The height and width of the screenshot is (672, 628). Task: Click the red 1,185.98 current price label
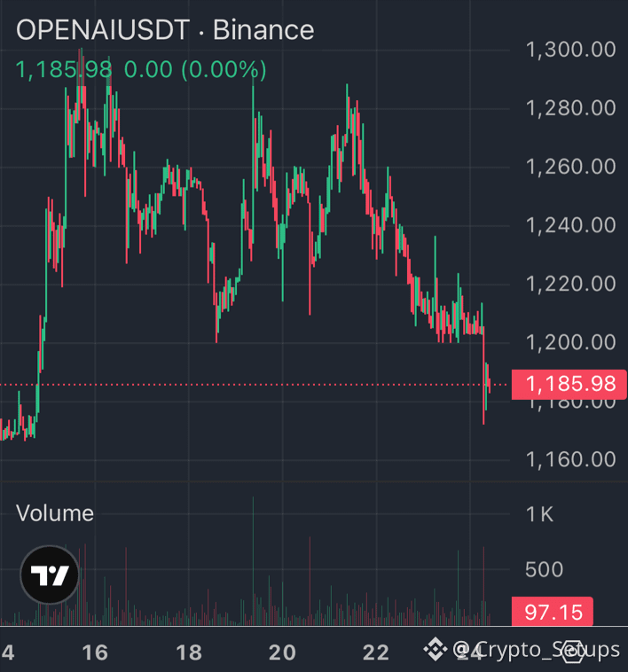[x=569, y=384]
